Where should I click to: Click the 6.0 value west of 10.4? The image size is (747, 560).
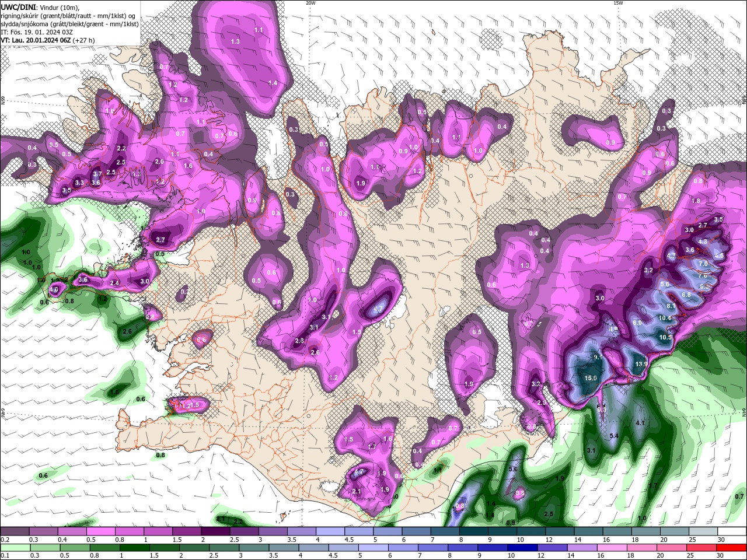tap(637, 323)
